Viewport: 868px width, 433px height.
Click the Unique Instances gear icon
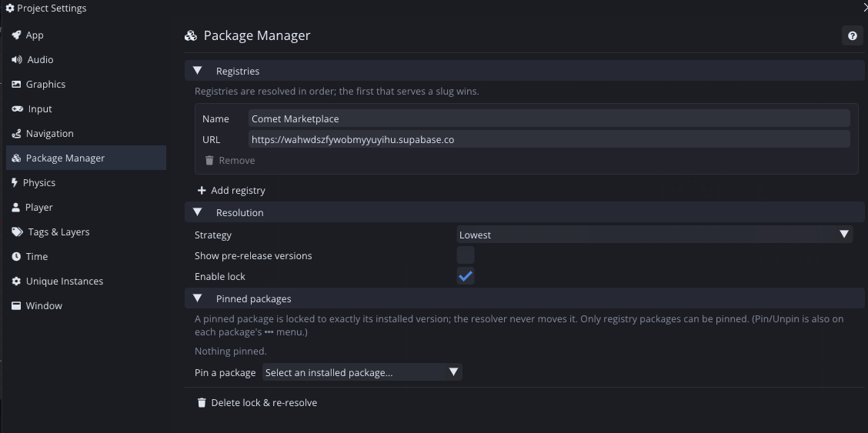(16, 281)
